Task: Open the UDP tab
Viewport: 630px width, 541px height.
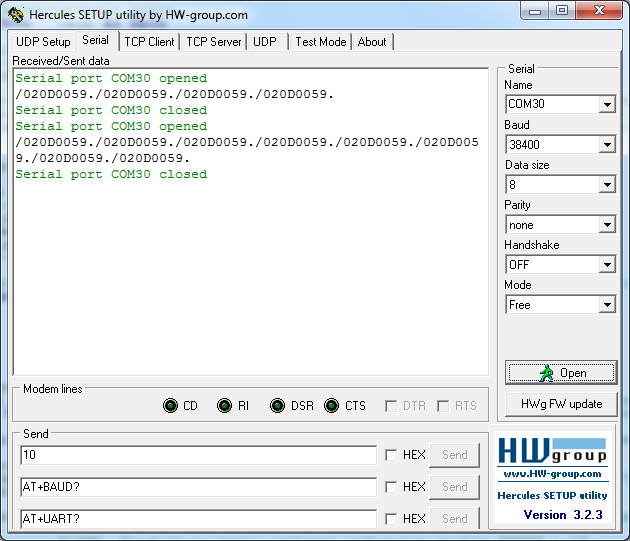Action: click(265, 42)
